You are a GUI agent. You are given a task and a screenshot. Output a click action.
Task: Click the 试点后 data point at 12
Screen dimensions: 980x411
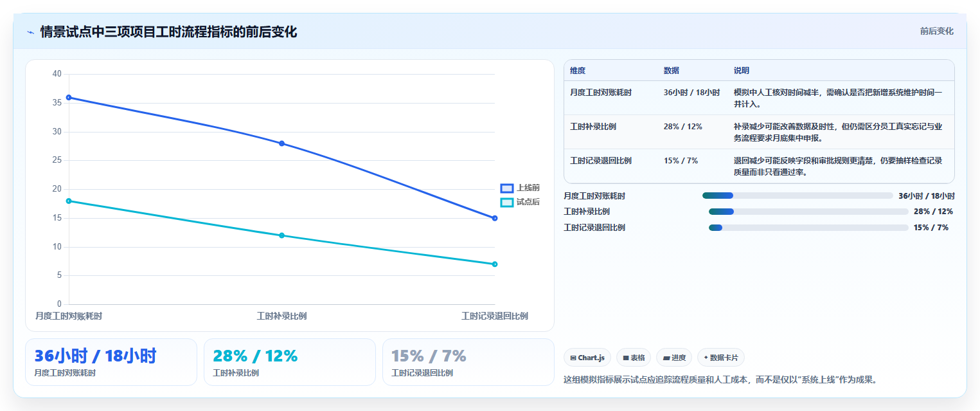(281, 235)
